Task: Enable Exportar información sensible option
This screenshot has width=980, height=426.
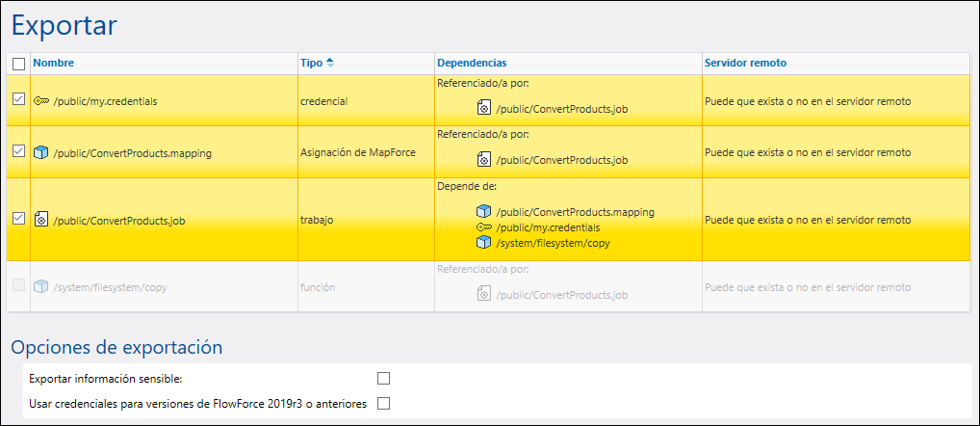Action: (384, 378)
